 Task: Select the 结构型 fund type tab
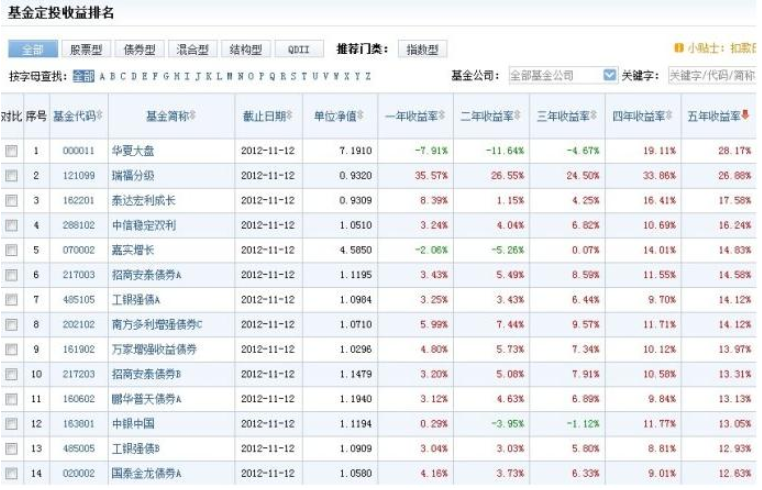[246, 49]
